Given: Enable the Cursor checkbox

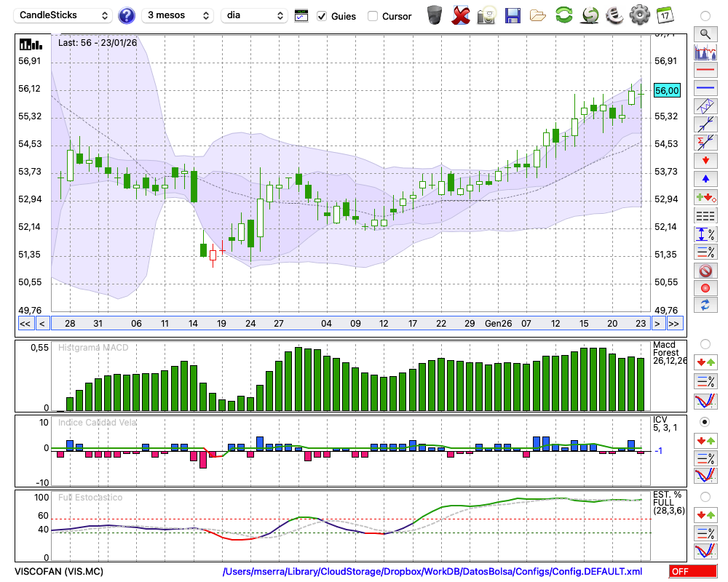Looking at the screenshot, I should pyautogui.click(x=373, y=16).
